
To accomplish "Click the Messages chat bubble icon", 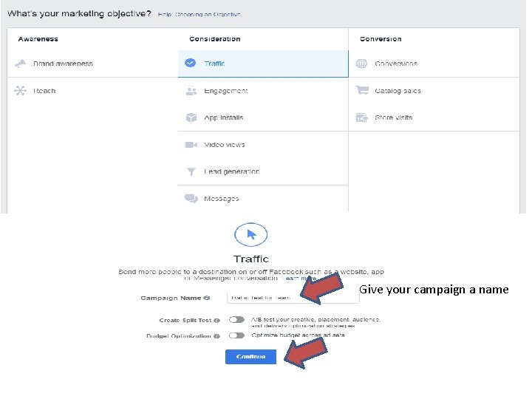I will [191, 199].
